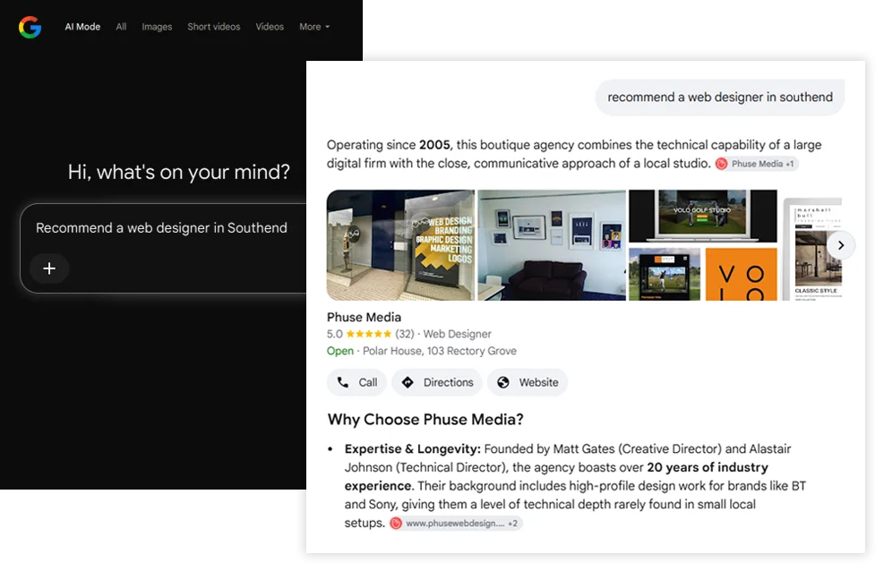Select the AI Mode tab
This screenshot has height=588, width=884.
click(82, 27)
